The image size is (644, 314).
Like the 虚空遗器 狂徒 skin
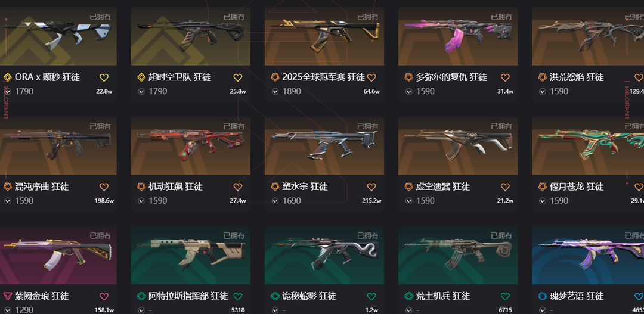click(x=505, y=187)
